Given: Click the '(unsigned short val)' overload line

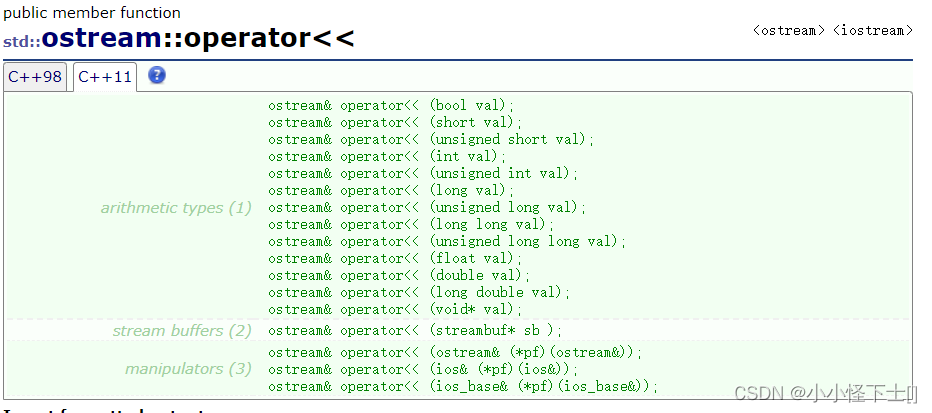Looking at the screenshot, I should pyautogui.click(x=431, y=140).
